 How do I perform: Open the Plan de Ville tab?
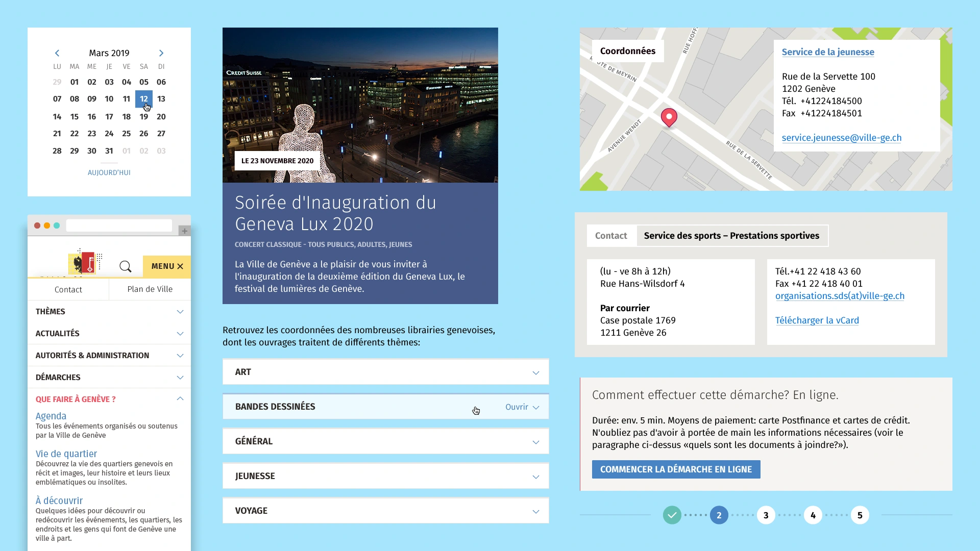[150, 289]
